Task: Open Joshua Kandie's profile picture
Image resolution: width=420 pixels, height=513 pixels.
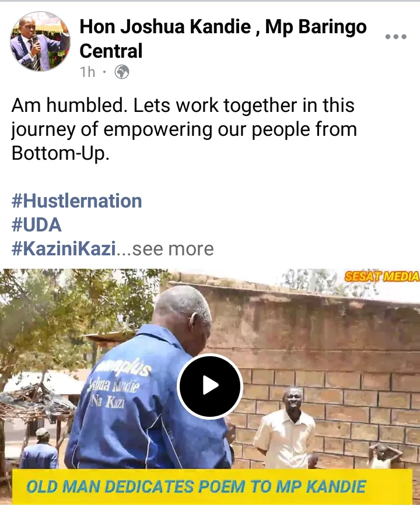Action: click(40, 41)
